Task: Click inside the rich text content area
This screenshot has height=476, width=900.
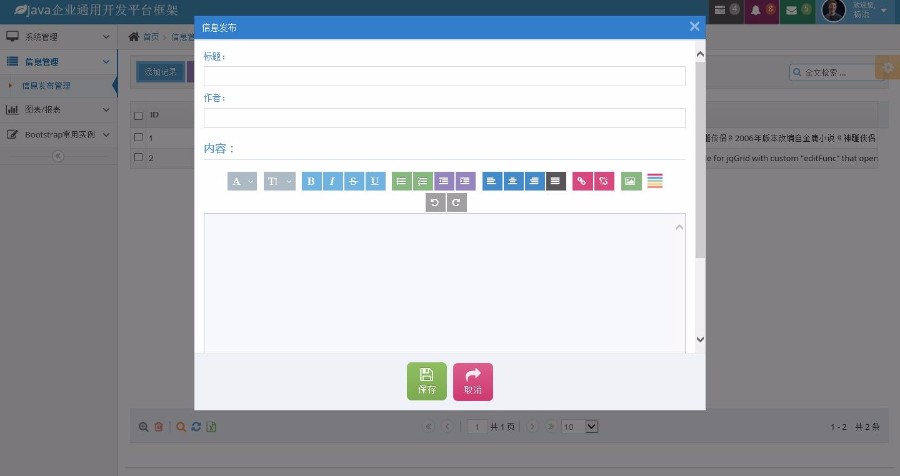Action: pos(444,283)
